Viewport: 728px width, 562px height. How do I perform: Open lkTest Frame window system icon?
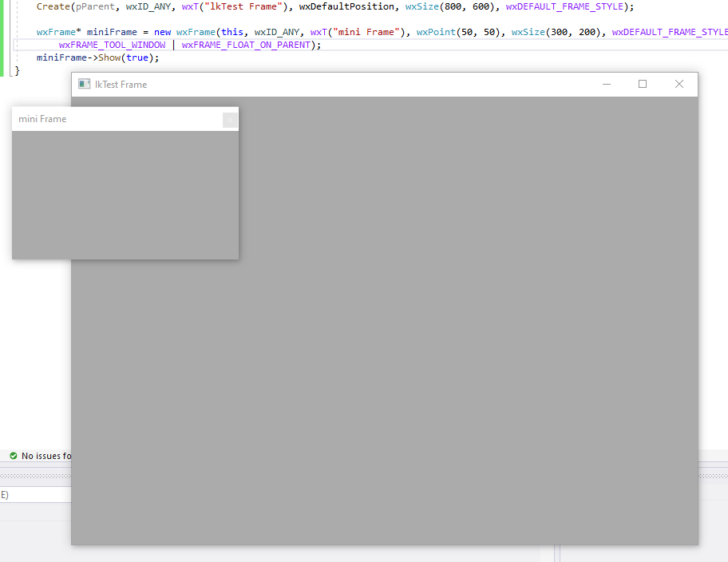(84, 84)
